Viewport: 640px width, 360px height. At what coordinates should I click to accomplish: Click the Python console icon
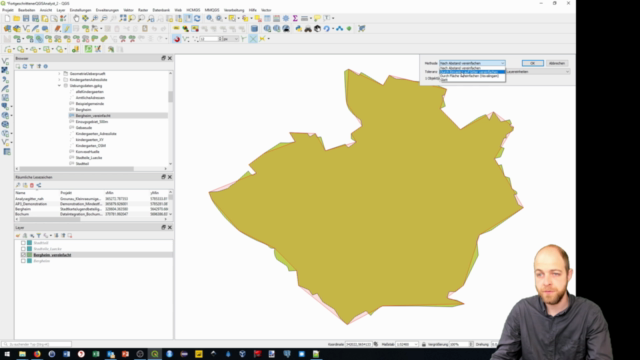click(299, 29)
